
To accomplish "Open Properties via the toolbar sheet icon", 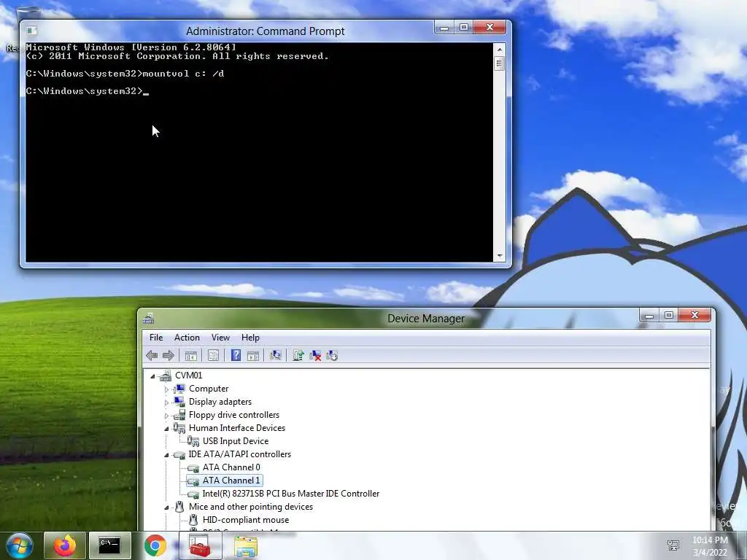I will (213, 355).
